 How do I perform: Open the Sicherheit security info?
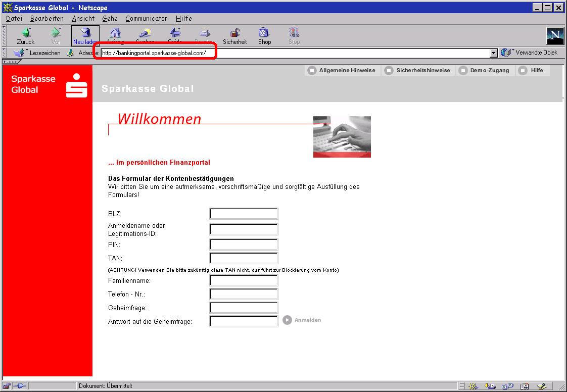(234, 36)
